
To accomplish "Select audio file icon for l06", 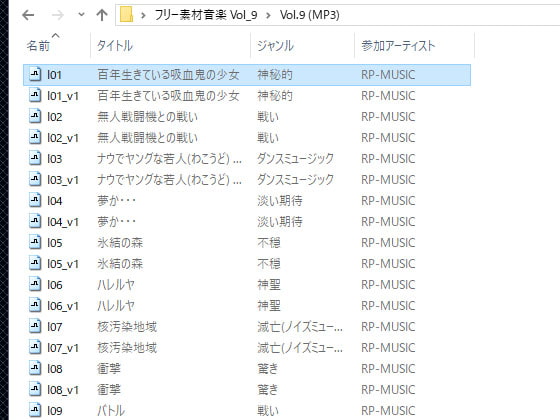I will click(x=35, y=285).
